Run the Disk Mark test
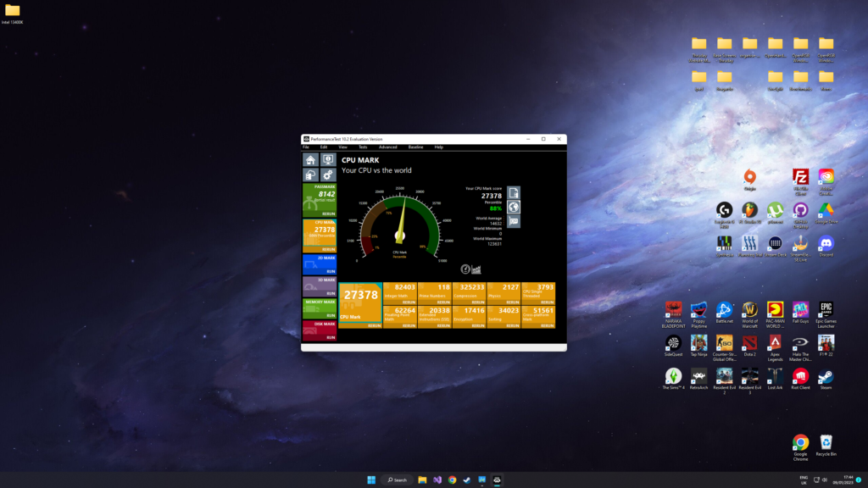This screenshot has width=868, height=488. 331,337
